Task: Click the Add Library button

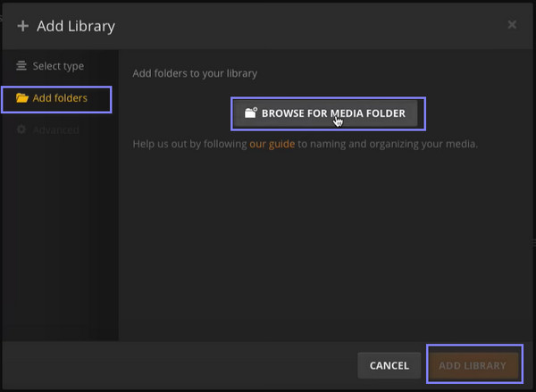Action: [473, 366]
